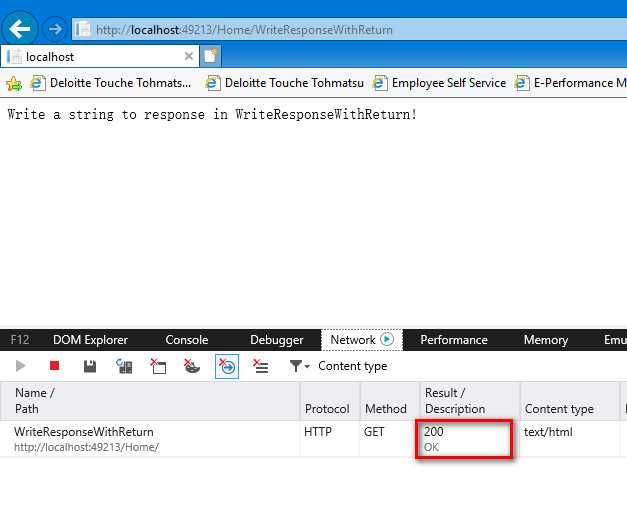
Task: Select the Network tab
Action: pyautogui.click(x=361, y=340)
